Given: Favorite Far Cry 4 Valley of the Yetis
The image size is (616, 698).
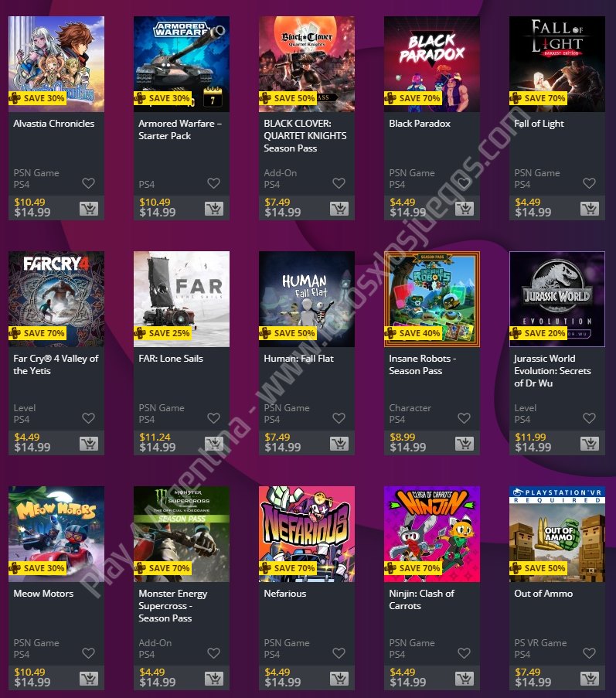Looking at the screenshot, I should [89, 418].
